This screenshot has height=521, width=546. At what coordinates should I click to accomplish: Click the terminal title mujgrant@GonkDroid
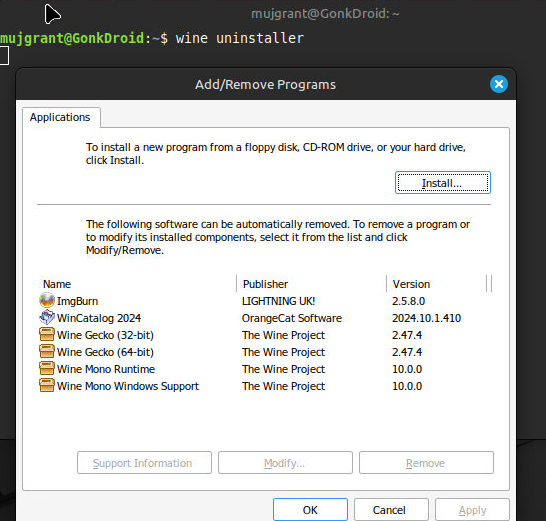pyautogui.click(x=325, y=14)
